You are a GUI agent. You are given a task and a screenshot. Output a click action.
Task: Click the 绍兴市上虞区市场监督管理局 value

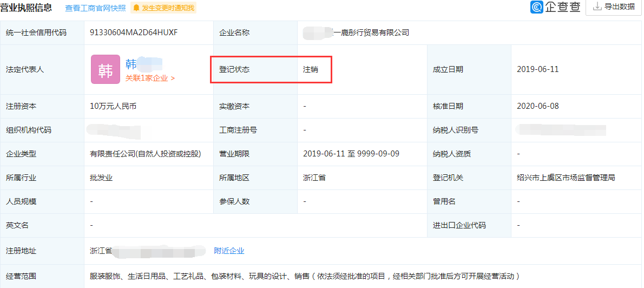pos(566,178)
